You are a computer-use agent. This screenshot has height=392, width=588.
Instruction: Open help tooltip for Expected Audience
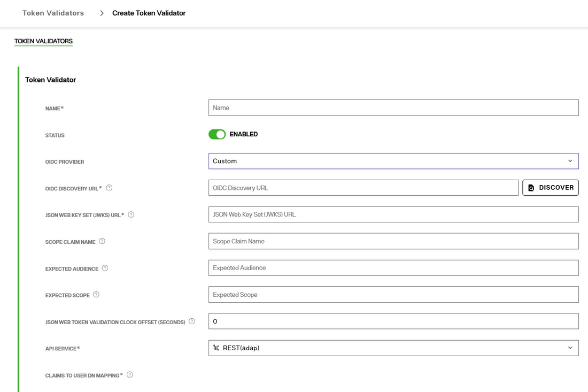[x=105, y=268]
